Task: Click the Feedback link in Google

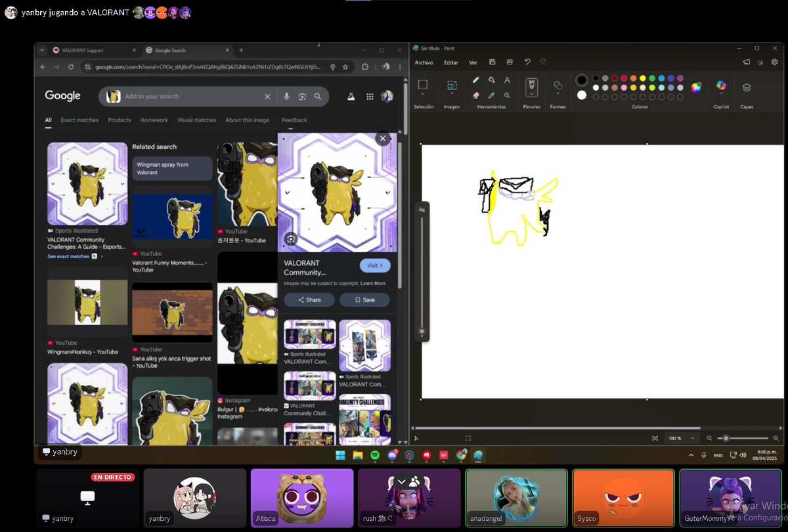Action: tap(294, 120)
